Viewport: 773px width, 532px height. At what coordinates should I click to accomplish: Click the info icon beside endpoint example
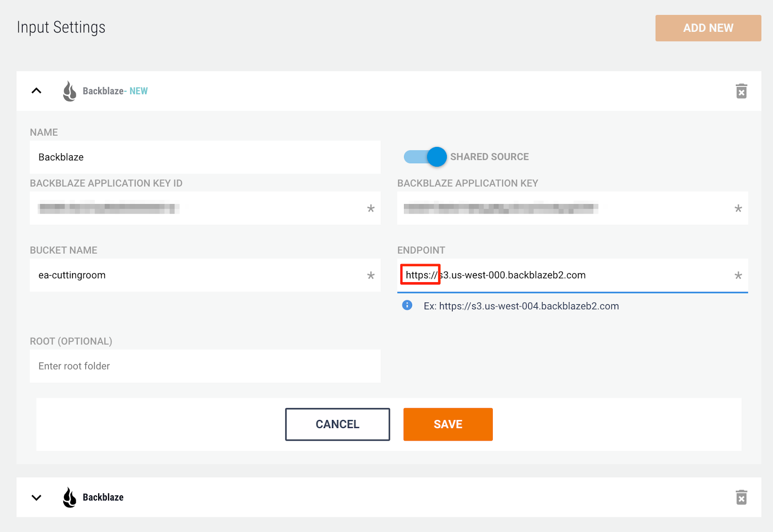point(407,305)
